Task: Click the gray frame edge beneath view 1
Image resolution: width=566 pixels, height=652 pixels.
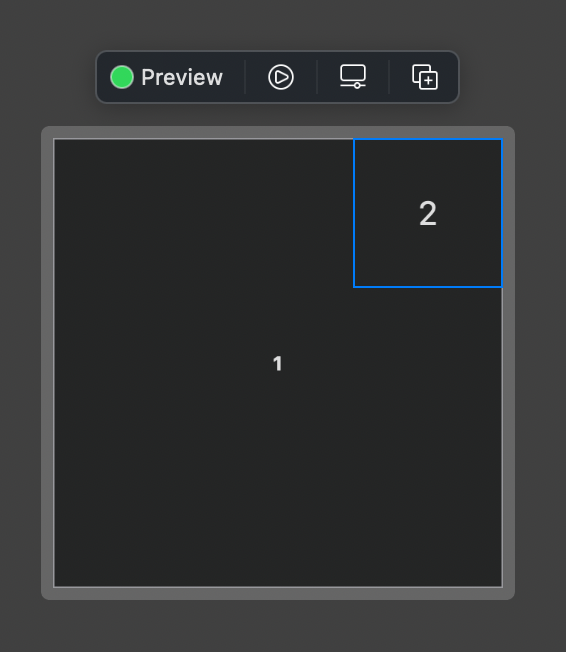Action: tap(278, 594)
